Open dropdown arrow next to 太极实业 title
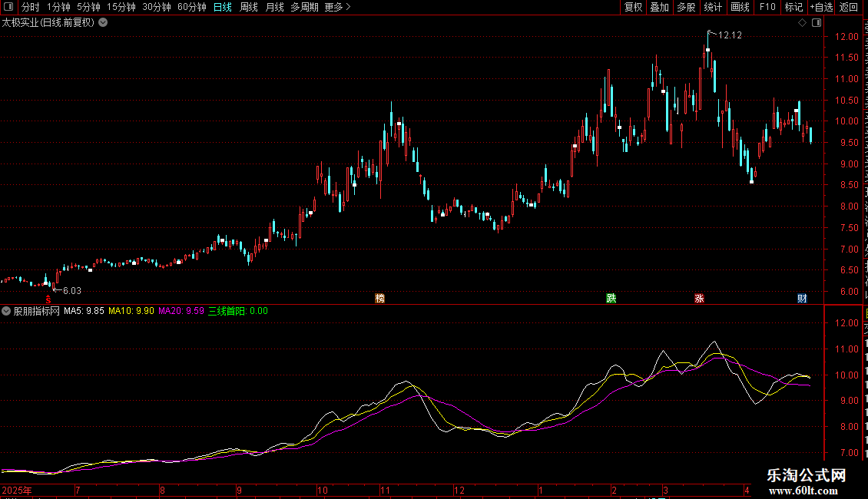868x499 pixels. pyautogui.click(x=103, y=23)
